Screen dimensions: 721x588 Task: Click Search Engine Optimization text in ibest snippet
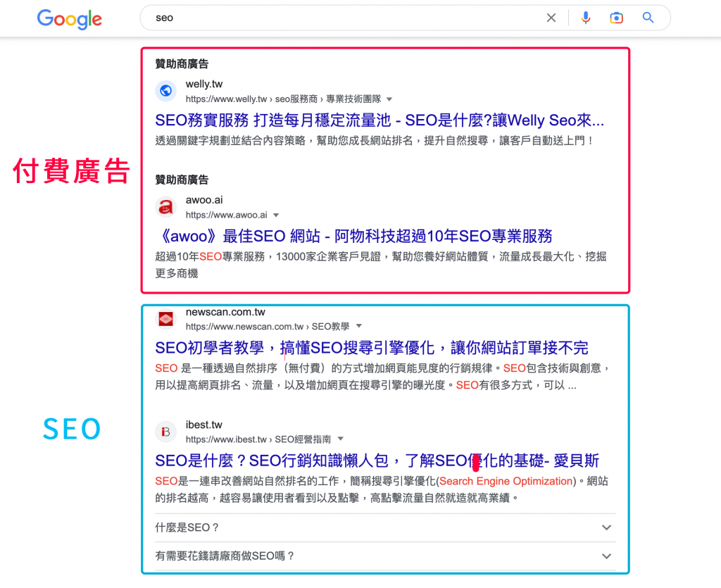506,482
